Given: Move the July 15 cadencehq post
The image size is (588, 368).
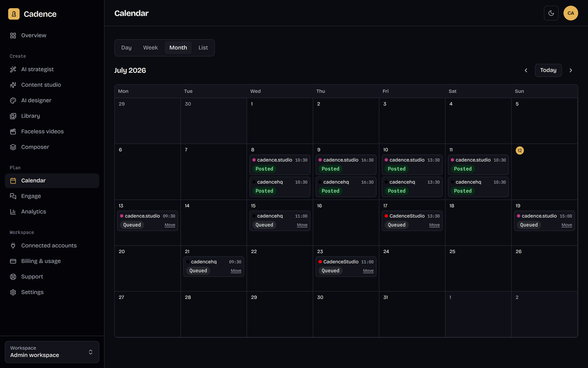Looking at the screenshot, I should 302,225.
